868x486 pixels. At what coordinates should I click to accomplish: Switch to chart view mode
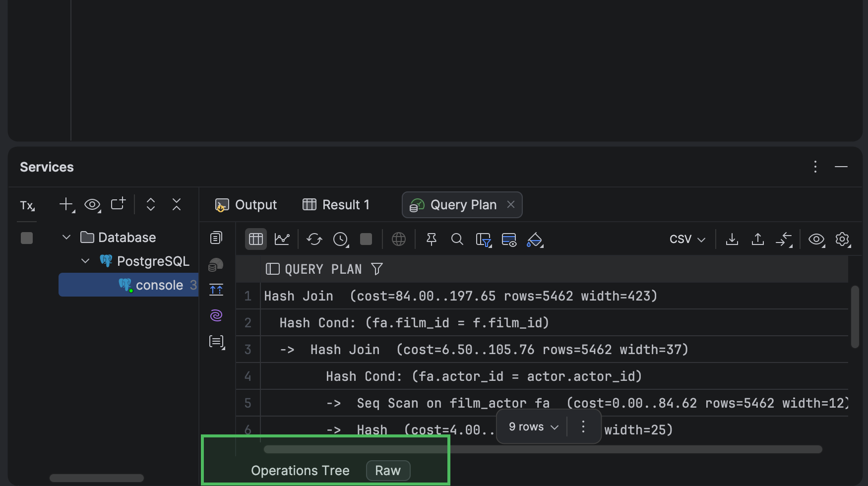click(x=282, y=240)
